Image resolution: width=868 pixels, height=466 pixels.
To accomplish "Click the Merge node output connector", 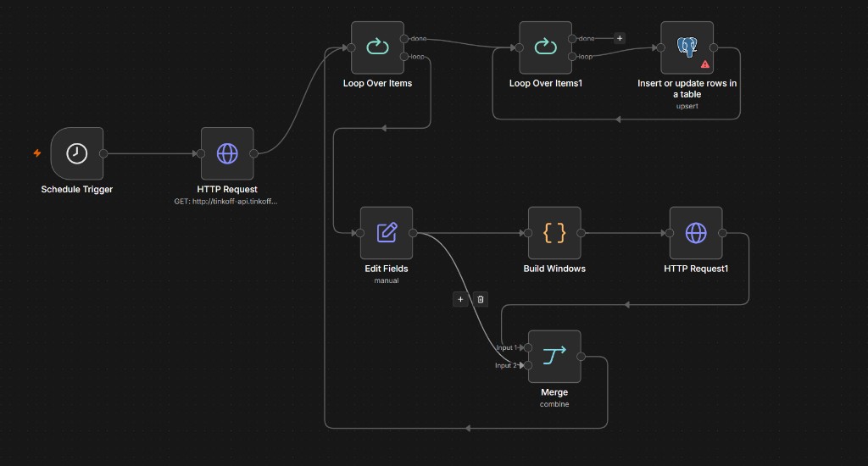I will (581, 357).
